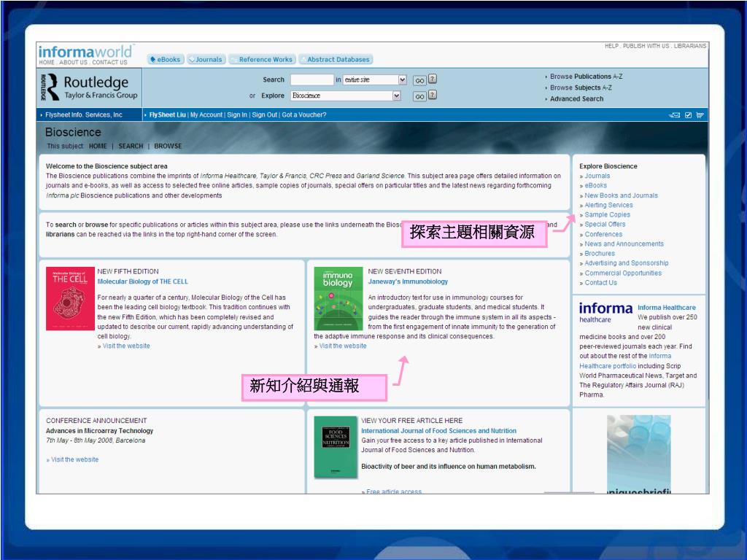Click 'Visit the website' under Conference Announcement
The width and height of the screenshot is (747, 560).
(x=75, y=459)
